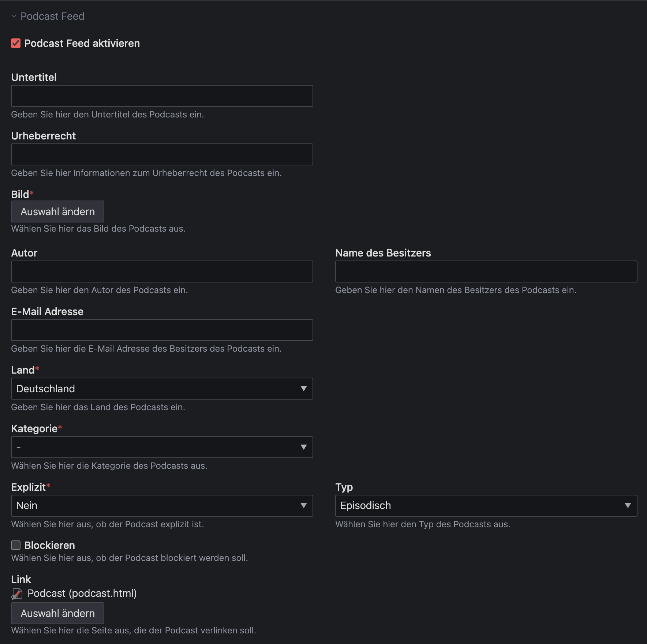This screenshot has width=647, height=644.
Task: Click the page edit icon beside Podcast link
Action: point(17,594)
